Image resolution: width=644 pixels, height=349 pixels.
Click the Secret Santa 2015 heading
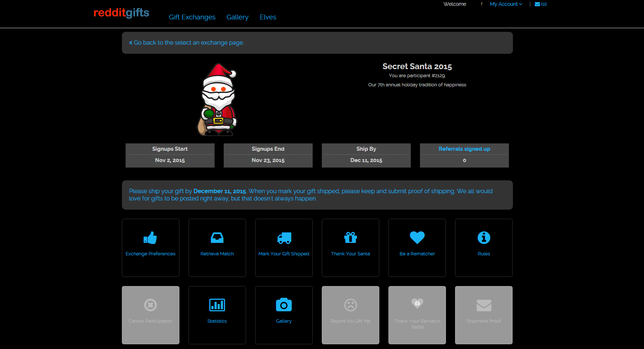pos(417,67)
